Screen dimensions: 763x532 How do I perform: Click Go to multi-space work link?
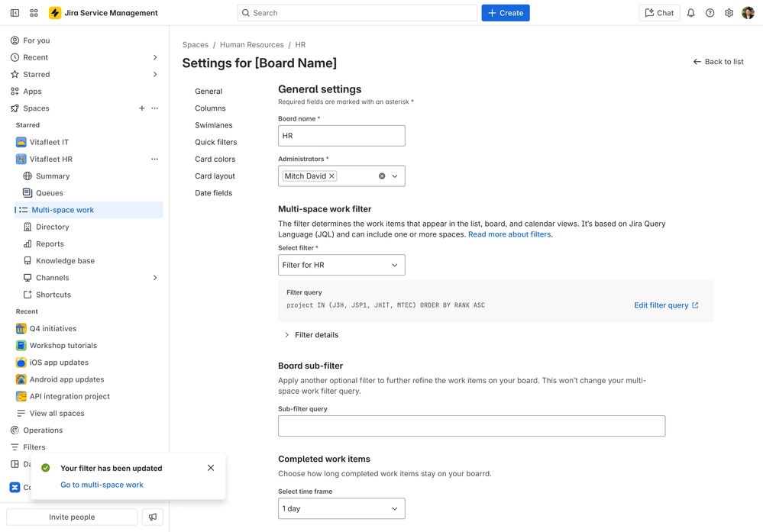102,485
